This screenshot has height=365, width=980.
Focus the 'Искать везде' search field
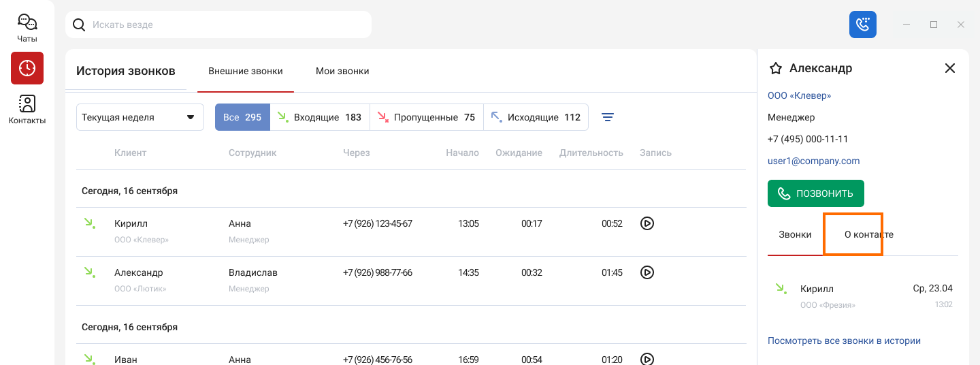point(218,25)
